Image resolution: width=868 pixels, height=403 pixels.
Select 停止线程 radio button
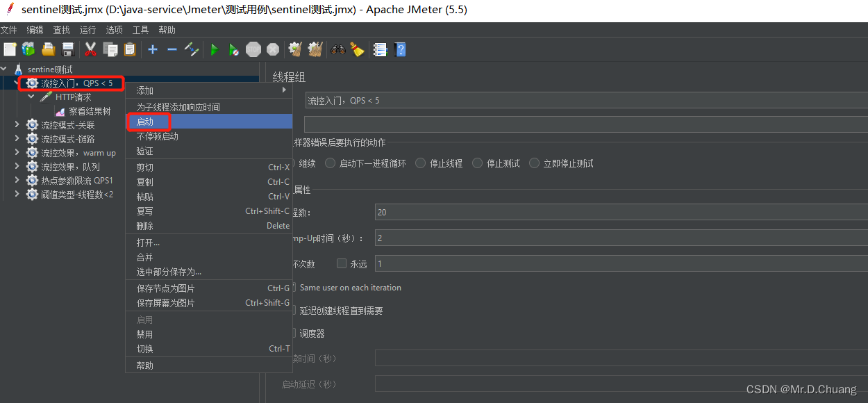coord(421,163)
